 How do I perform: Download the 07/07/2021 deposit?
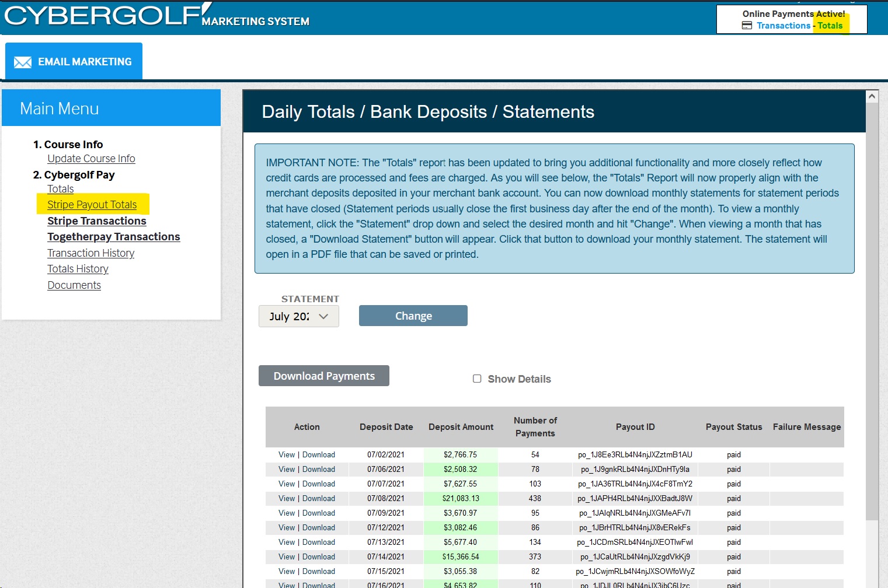319,484
